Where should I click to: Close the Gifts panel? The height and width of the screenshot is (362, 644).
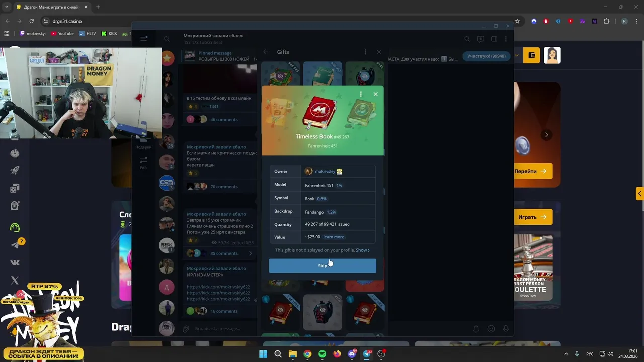click(379, 52)
